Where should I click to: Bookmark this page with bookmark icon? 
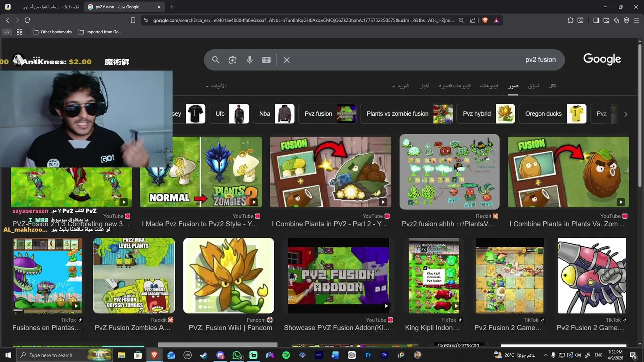pos(133,20)
